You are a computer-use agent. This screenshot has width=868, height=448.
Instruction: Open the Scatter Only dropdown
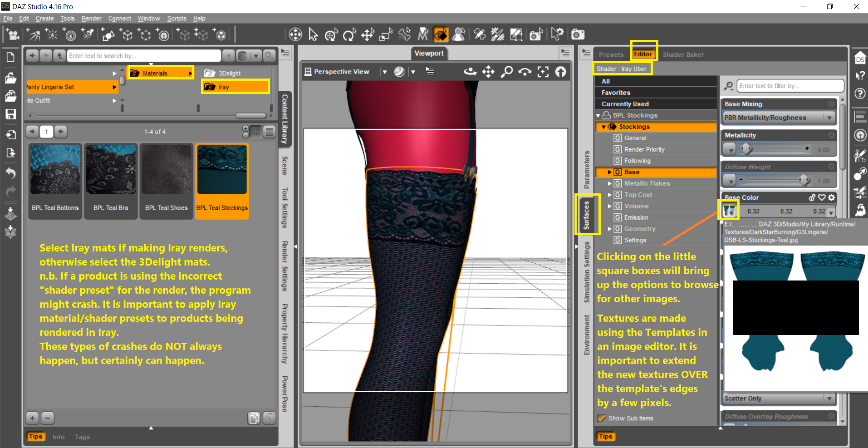pyautogui.click(x=779, y=399)
